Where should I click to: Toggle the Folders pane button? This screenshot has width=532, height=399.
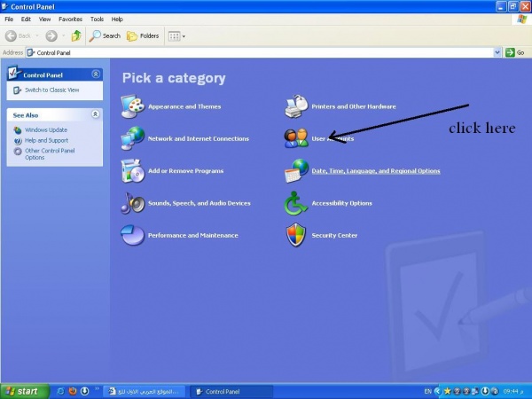pyautogui.click(x=143, y=35)
